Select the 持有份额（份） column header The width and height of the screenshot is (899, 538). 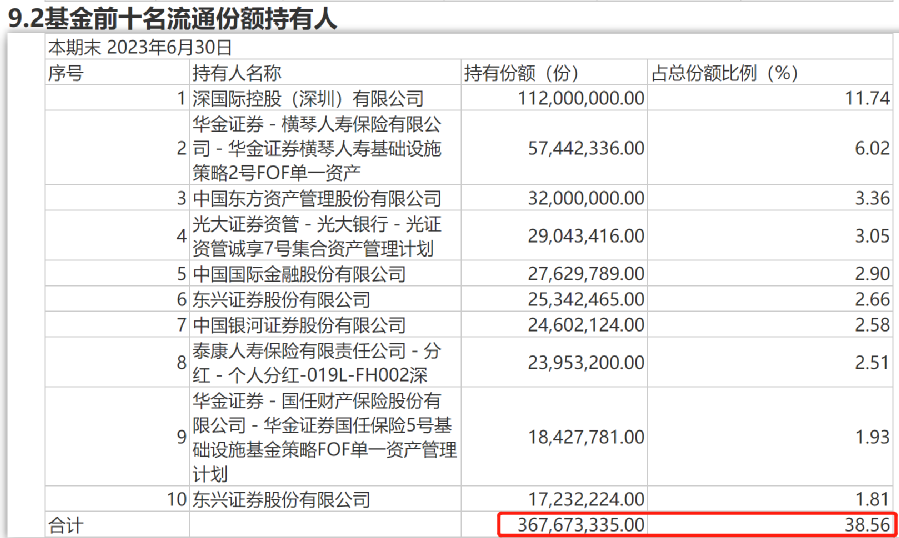521,73
